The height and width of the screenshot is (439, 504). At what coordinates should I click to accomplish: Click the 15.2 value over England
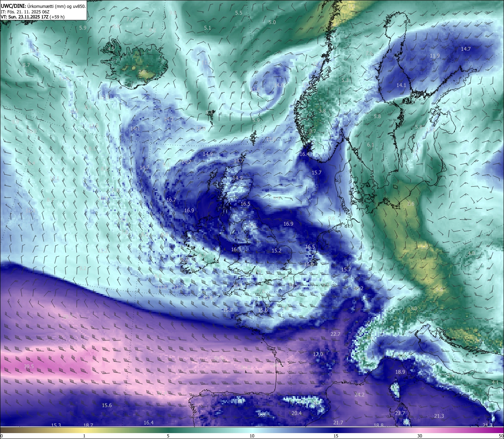point(276,251)
